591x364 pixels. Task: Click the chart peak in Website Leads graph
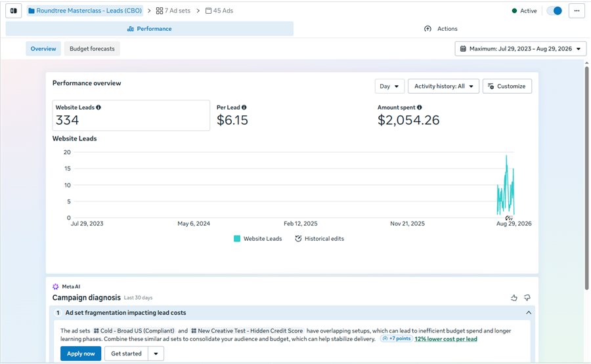coord(506,157)
